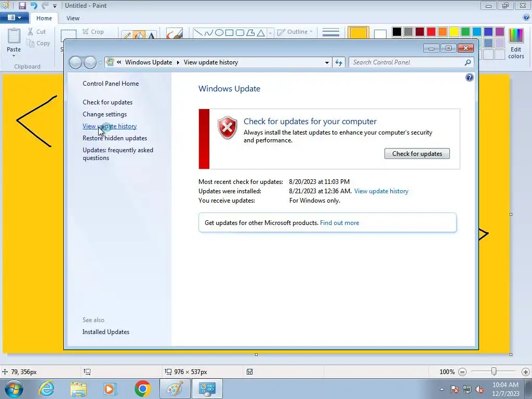
Task: Open Installed Updates under See also
Action: coord(106,332)
